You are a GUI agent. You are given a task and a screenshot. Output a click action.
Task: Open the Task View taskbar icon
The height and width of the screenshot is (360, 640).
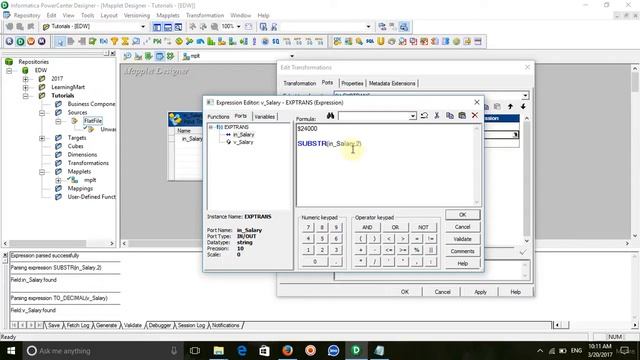(x=195, y=351)
